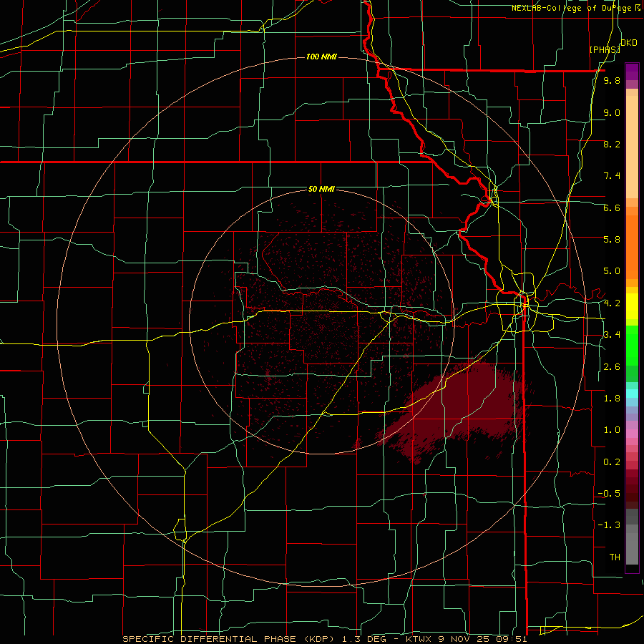Click the "100 NMI" range ring label
This screenshot has height=644, width=644.
click(321, 57)
